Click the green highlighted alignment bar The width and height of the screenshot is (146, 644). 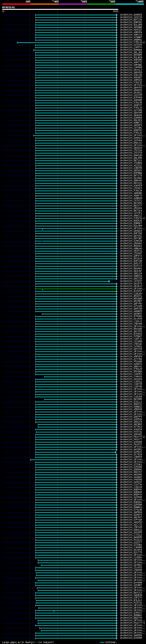(76, 289)
